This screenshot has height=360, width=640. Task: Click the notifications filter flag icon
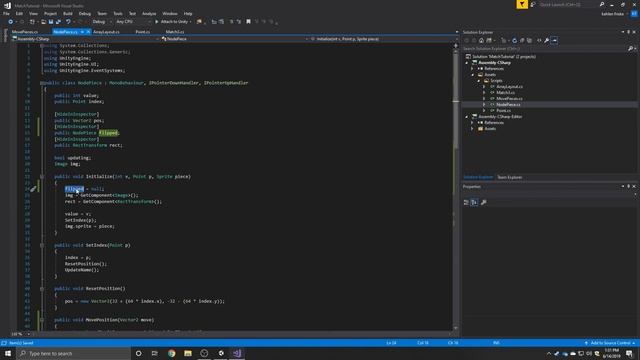[522, 4]
